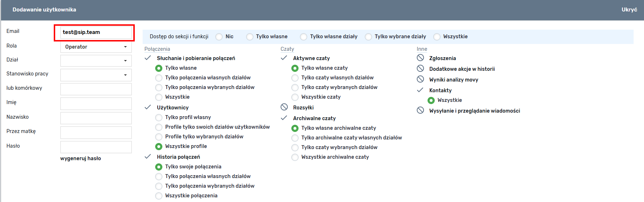The height and width of the screenshot is (202, 644).
Task: Click the wygeneruj hasło link
Action: tap(81, 158)
